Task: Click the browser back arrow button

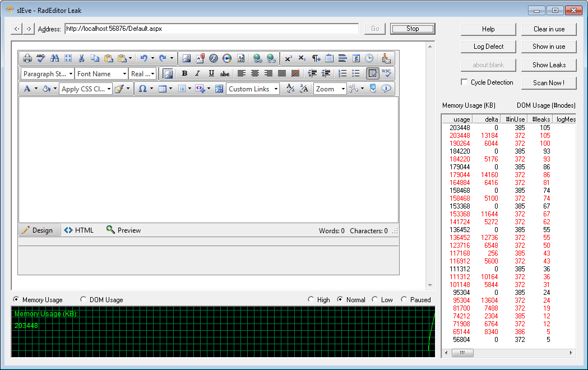Action: (x=16, y=29)
